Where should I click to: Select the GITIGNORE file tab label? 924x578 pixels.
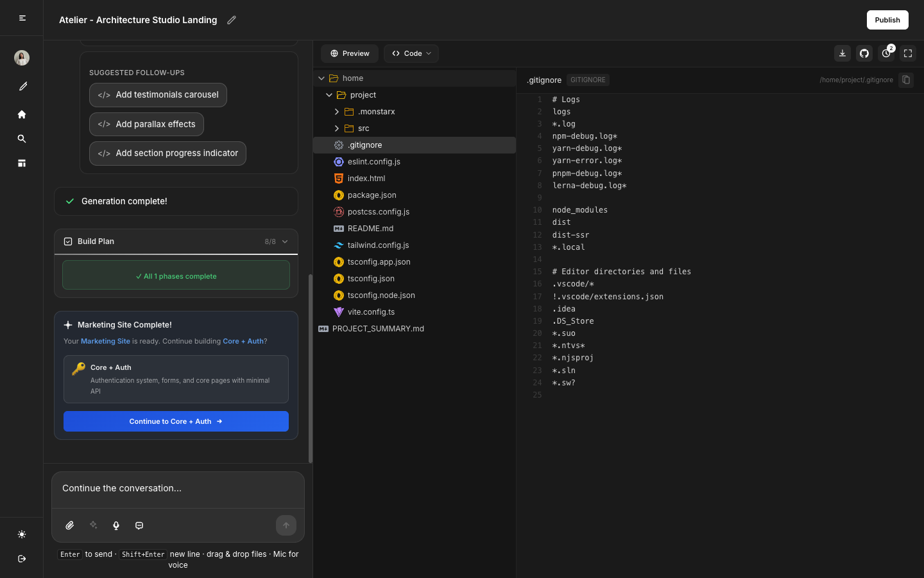(588, 80)
